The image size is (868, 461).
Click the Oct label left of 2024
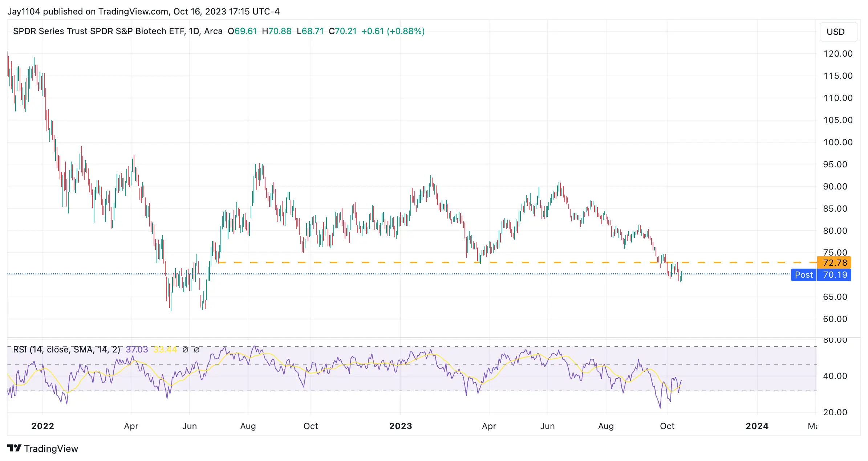(x=667, y=426)
